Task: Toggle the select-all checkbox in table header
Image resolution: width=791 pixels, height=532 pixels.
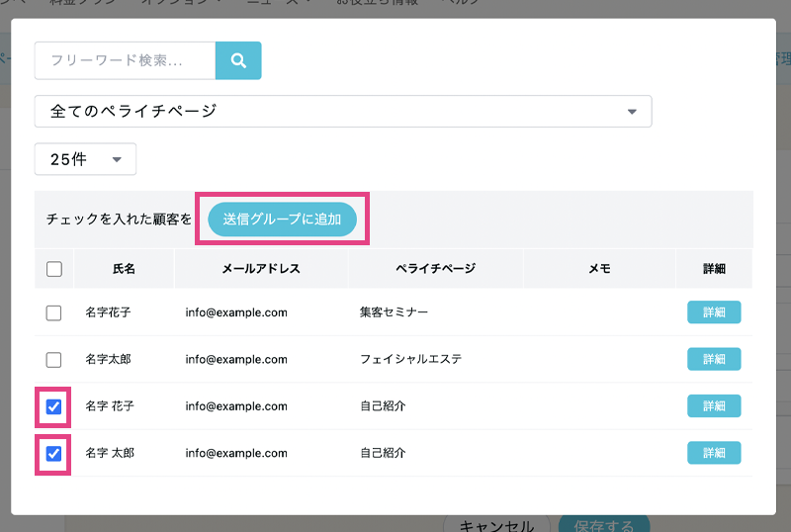Action: pyautogui.click(x=54, y=269)
